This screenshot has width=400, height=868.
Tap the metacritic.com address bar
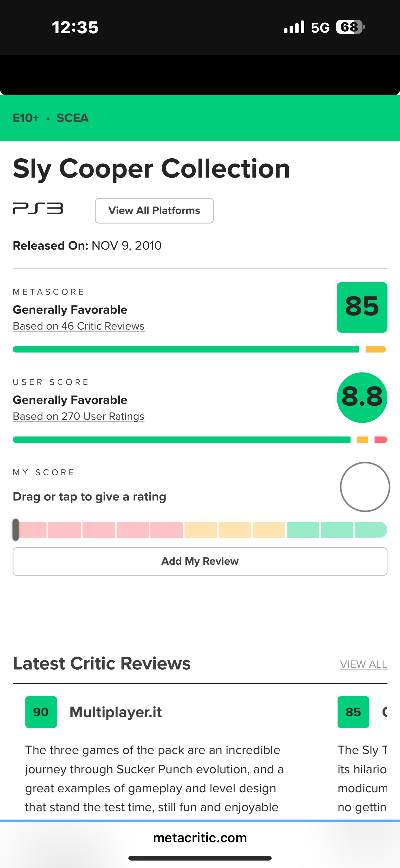(x=200, y=837)
